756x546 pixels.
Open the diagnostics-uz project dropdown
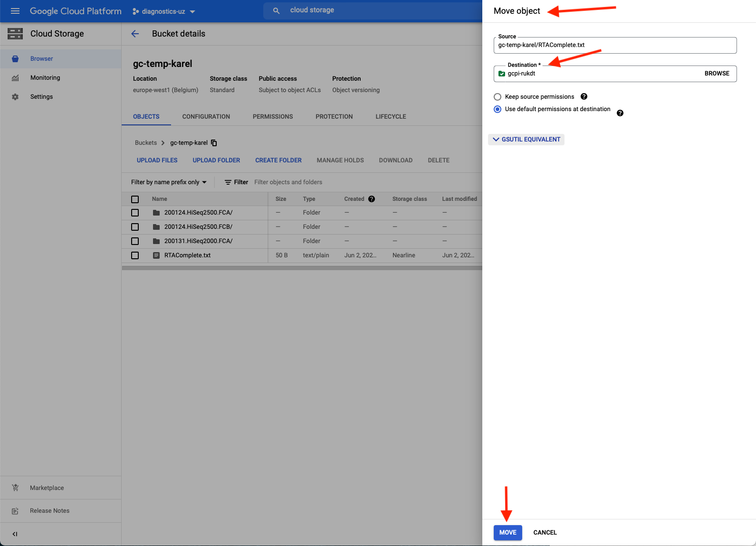click(164, 11)
